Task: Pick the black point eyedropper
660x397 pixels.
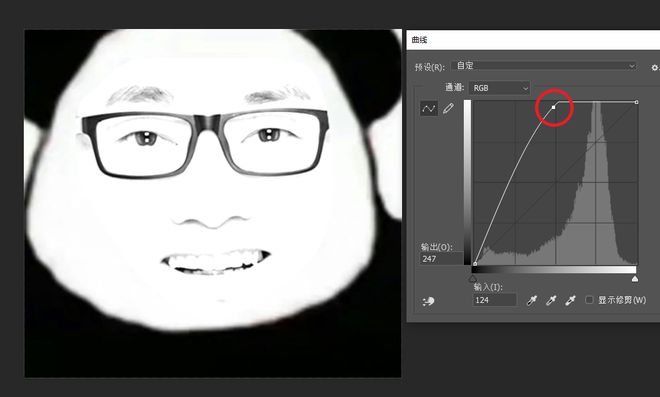Action: point(532,300)
